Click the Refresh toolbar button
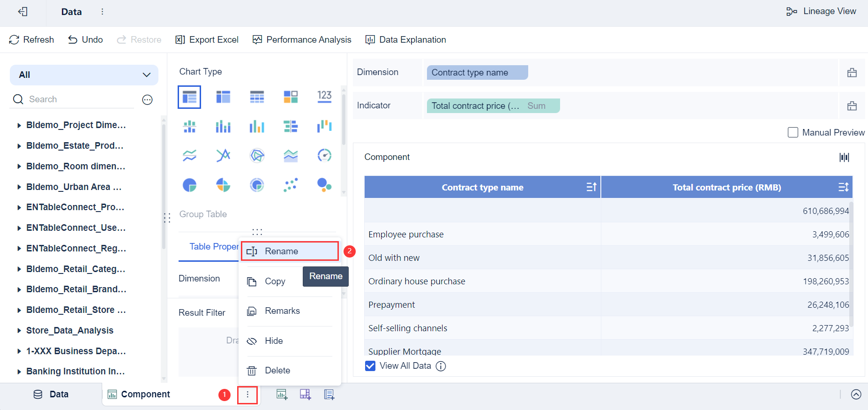Image resolution: width=868 pixels, height=410 pixels. [x=31, y=40]
